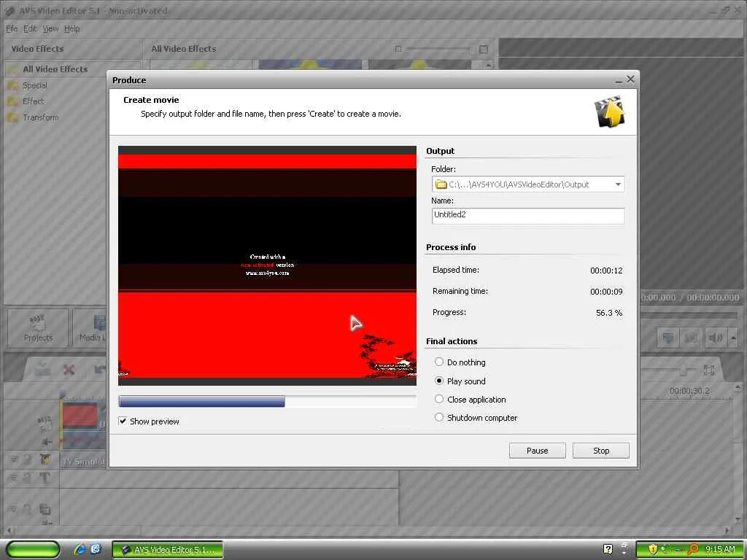747x560 pixels.
Task: Click the TV Simulation effect on timeline
Action: click(x=85, y=461)
